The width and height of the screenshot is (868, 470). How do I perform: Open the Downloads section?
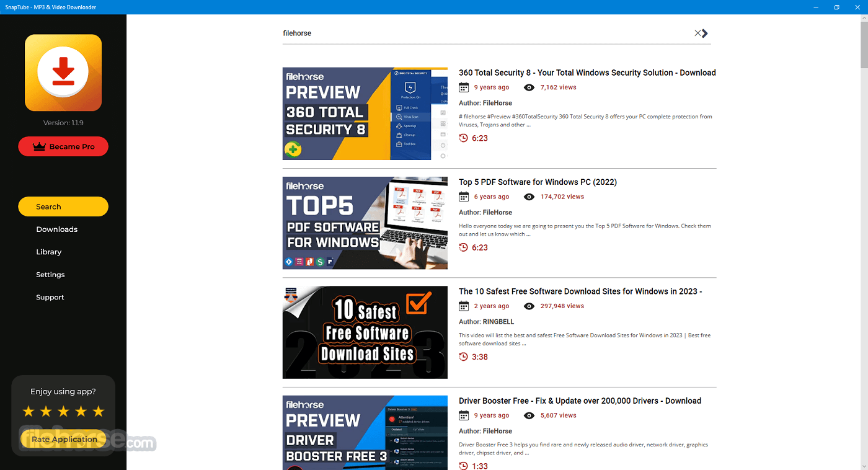56,229
